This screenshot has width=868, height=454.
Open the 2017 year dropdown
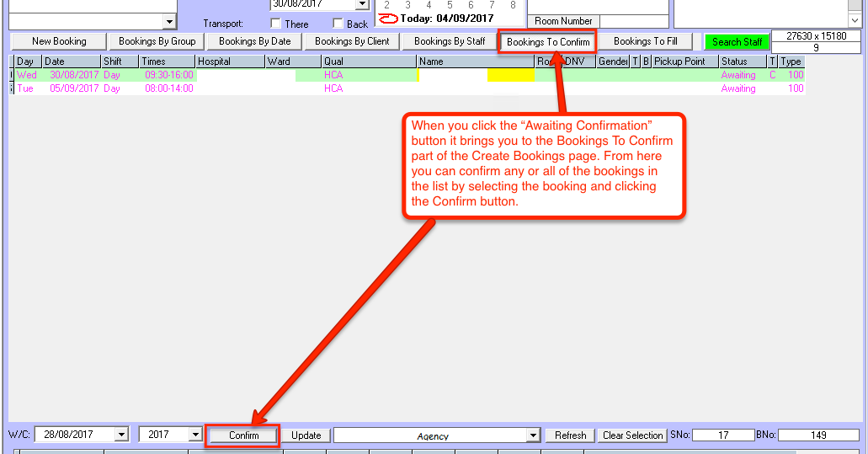[195, 435]
